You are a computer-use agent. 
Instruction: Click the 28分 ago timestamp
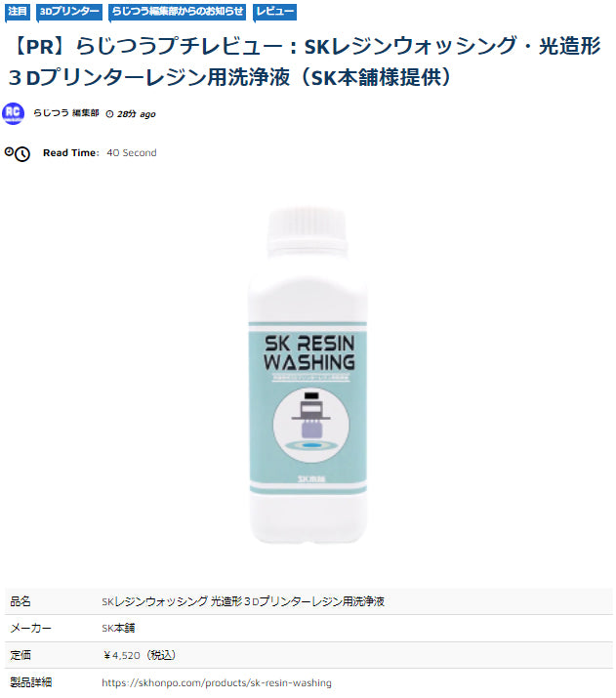coord(137,114)
